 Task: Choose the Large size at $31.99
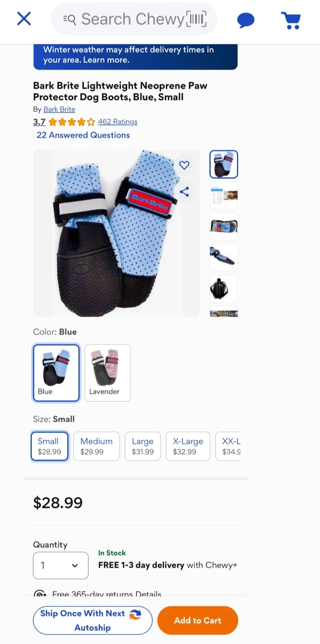(x=143, y=446)
